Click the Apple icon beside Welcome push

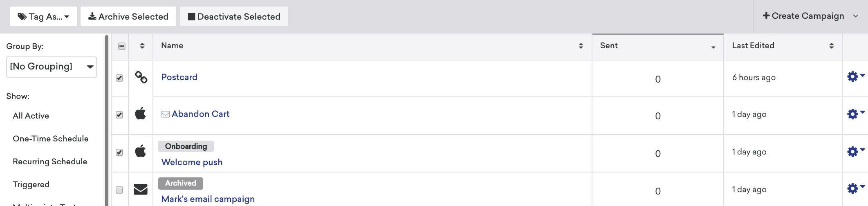(x=141, y=151)
